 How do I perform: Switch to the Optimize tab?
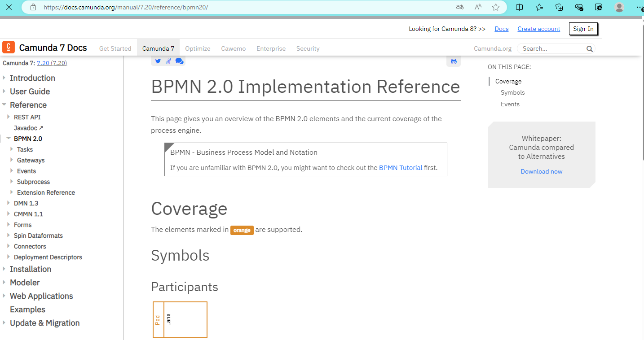click(x=198, y=48)
